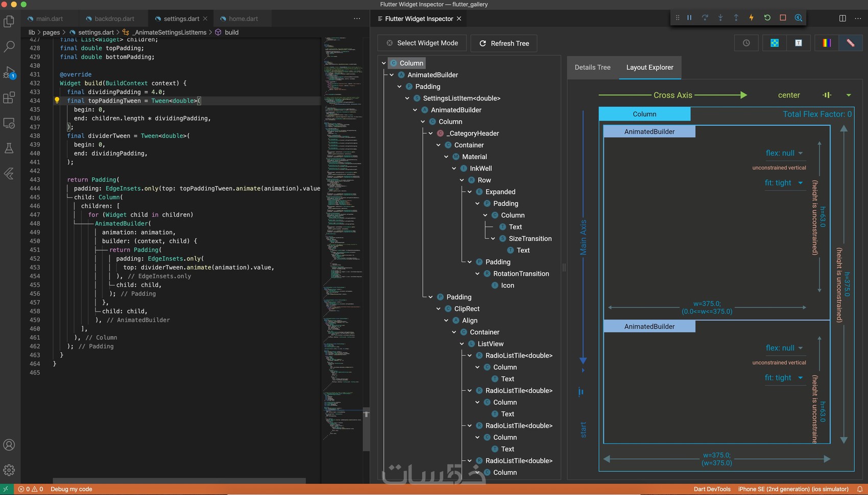Select the Layout Explorer tab
The width and height of the screenshot is (868, 495).
[x=649, y=67]
